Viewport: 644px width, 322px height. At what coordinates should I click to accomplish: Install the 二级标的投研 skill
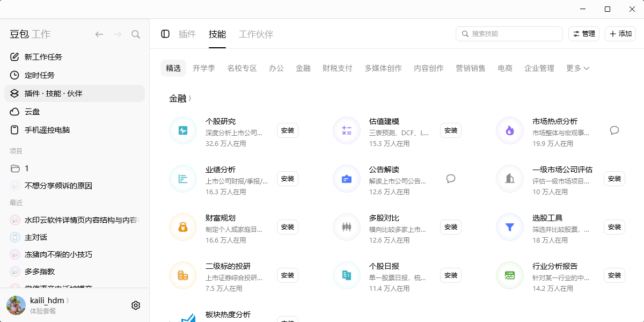coord(288,275)
